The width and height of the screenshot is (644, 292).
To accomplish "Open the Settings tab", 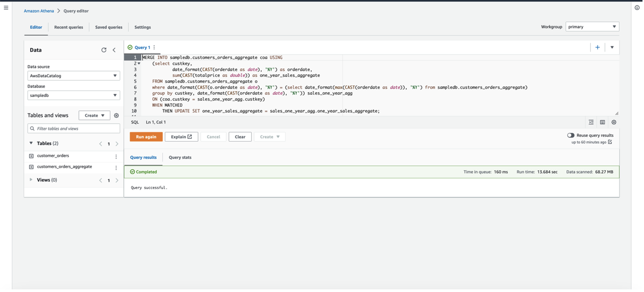I will (143, 27).
